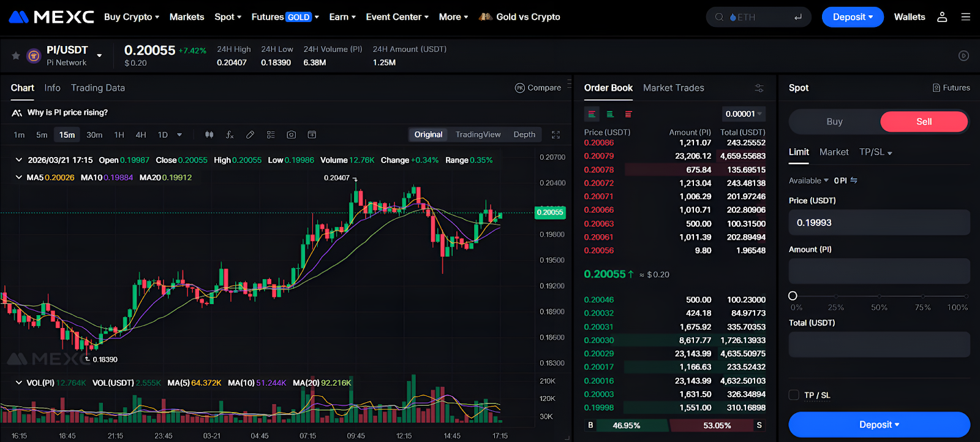980x442 pixels.
Task: Click the Futures document icon
Action: [936, 88]
